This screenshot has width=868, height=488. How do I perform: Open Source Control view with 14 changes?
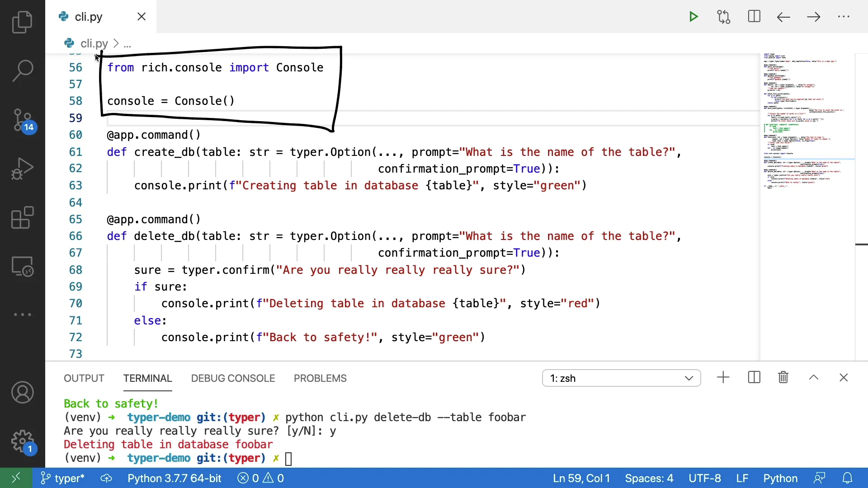point(22,120)
